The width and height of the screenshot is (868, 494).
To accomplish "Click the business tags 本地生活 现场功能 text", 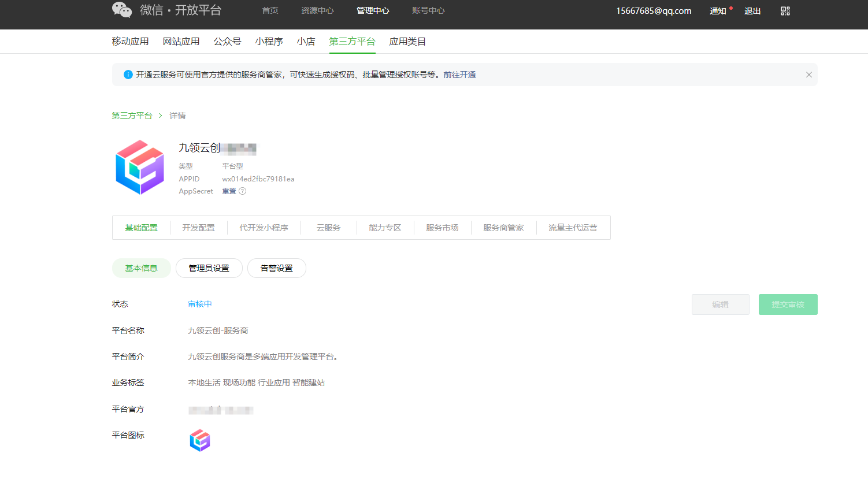I will [257, 382].
